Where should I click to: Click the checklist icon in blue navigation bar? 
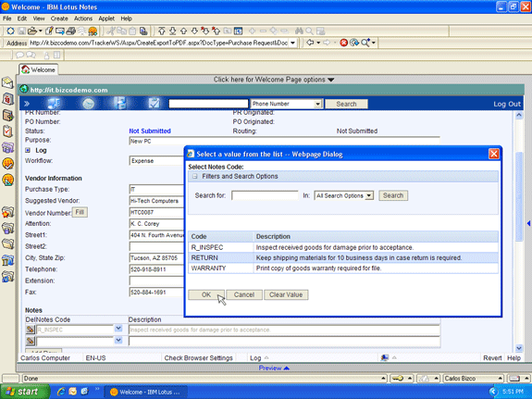tap(154, 103)
